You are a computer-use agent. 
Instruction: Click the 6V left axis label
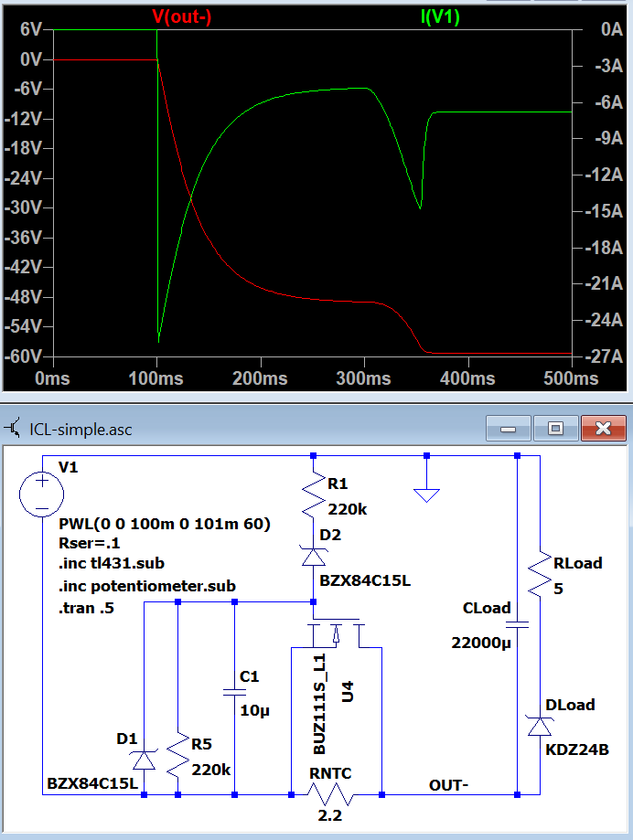pos(30,29)
